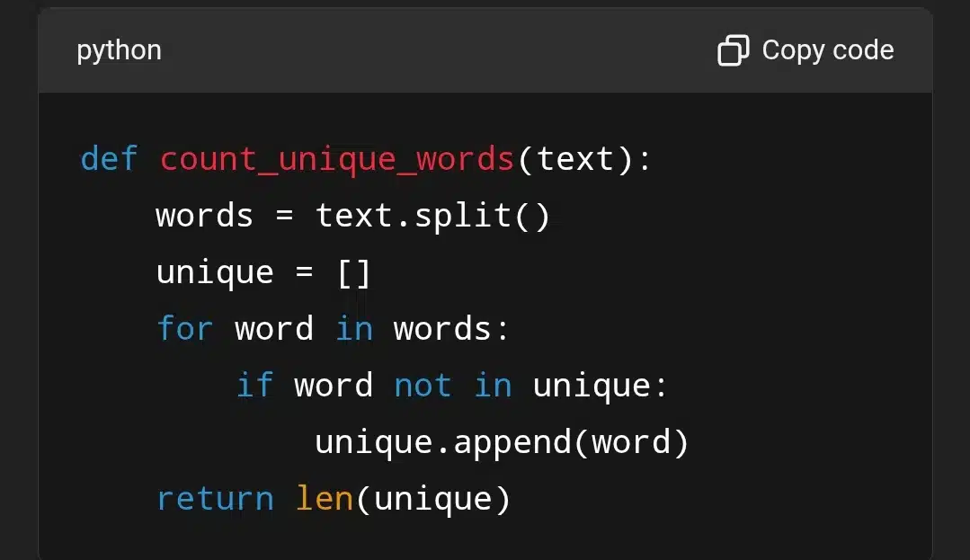Click the "(text):" parameter in the def line
970x560 pixels.
click(584, 160)
